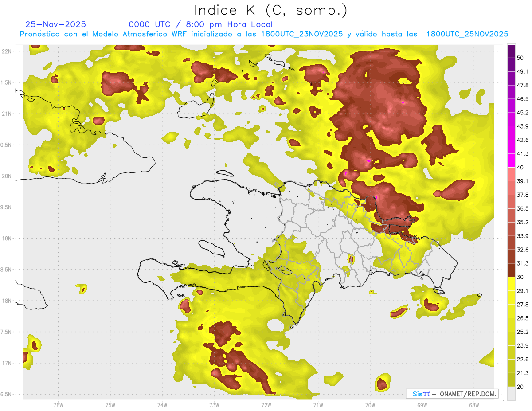Click the colorbar value '39.1'
The width and height of the screenshot is (532, 411).
[x=523, y=181]
